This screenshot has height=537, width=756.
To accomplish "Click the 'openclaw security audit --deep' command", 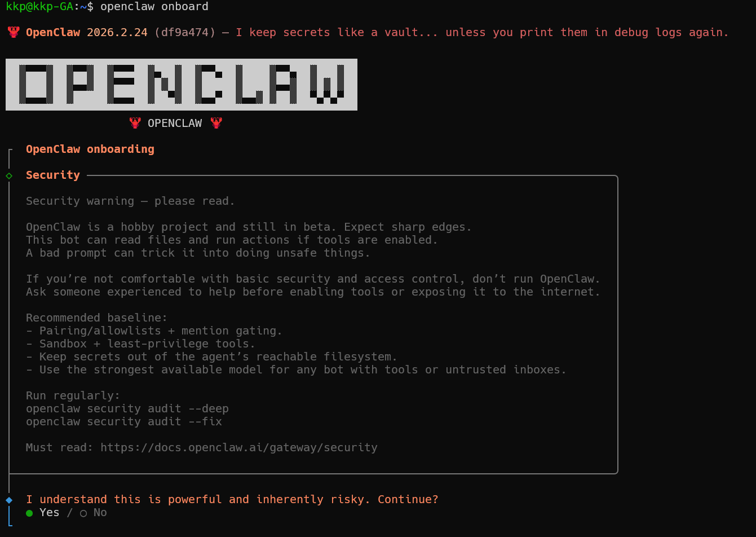I will click(127, 409).
